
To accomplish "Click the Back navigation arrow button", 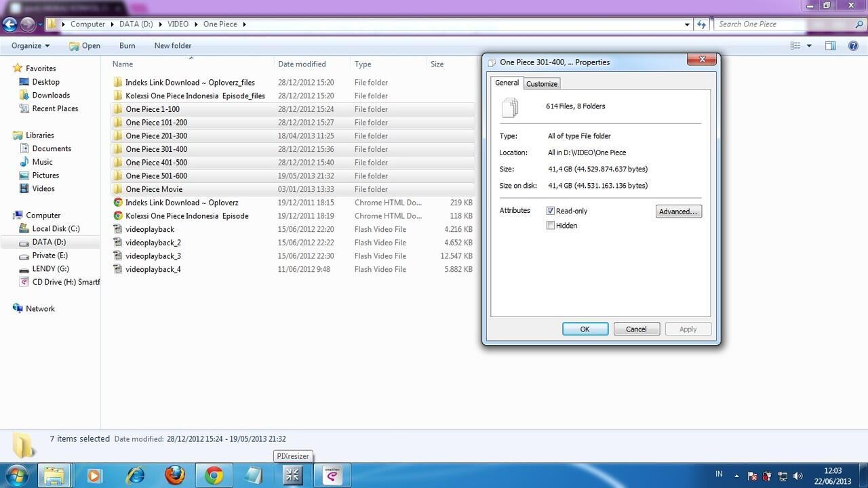I will 9,24.
